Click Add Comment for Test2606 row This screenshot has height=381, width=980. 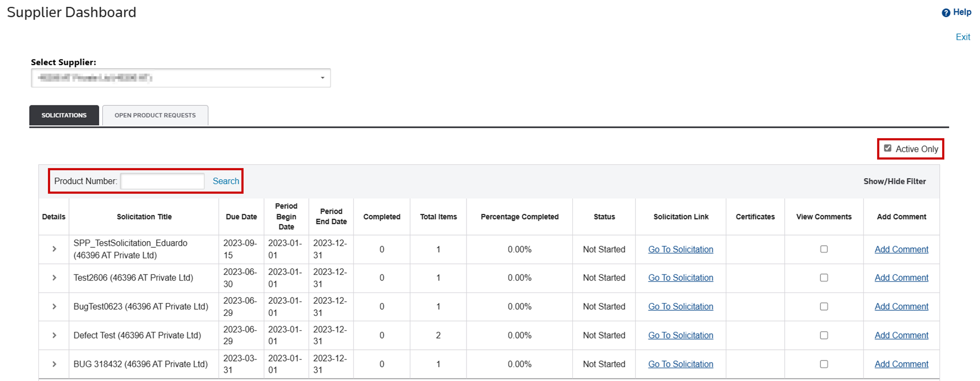901,278
